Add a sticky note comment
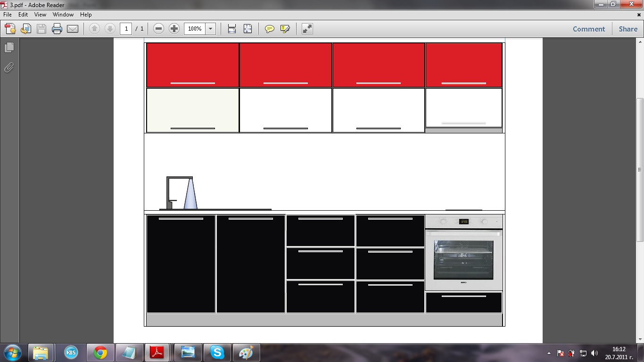The width and height of the screenshot is (644, 362). (269, 29)
